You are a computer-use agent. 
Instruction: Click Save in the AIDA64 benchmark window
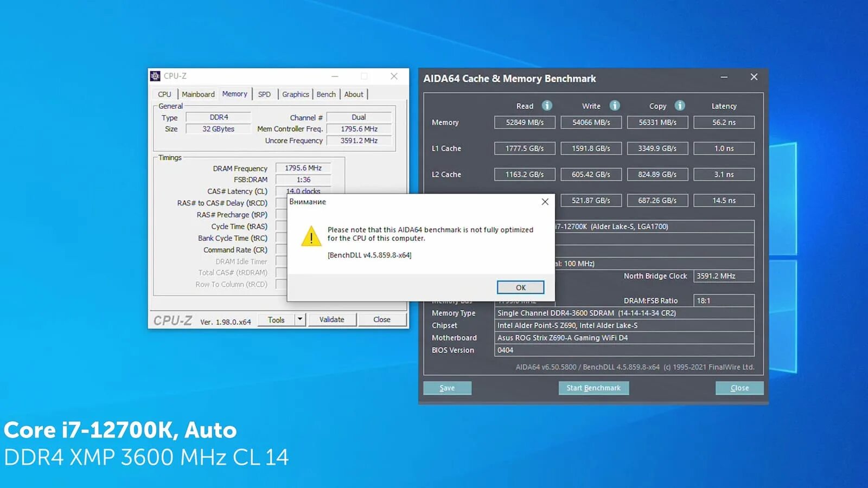click(x=447, y=388)
